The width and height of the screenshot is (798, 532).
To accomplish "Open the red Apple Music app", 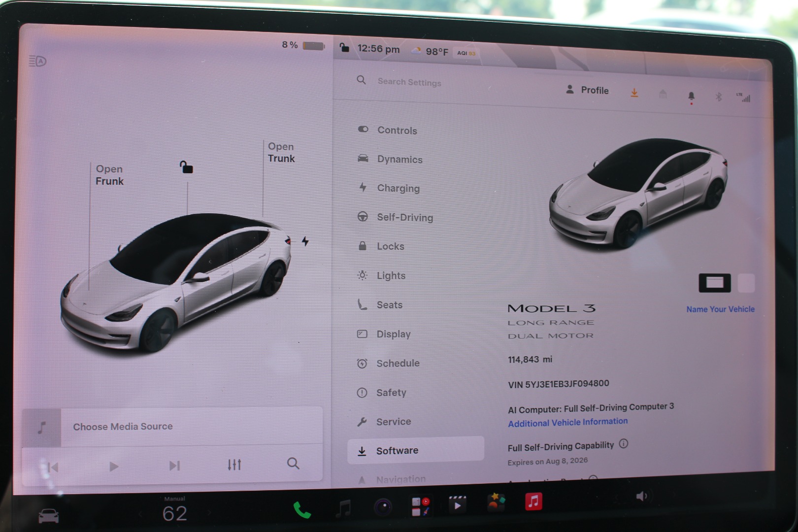I will click(x=533, y=501).
